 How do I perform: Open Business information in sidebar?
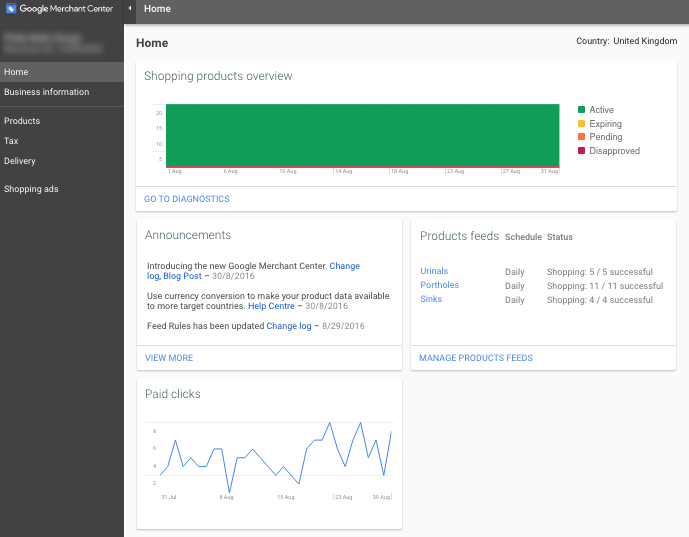point(46,92)
